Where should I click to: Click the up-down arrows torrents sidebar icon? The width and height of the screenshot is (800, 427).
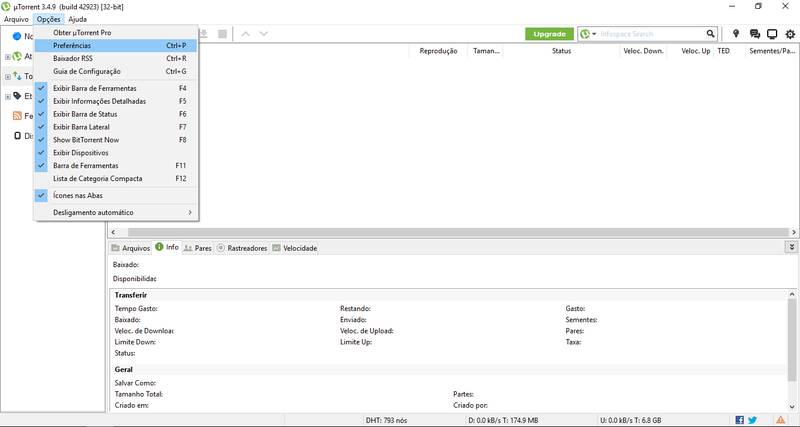[x=17, y=76]
